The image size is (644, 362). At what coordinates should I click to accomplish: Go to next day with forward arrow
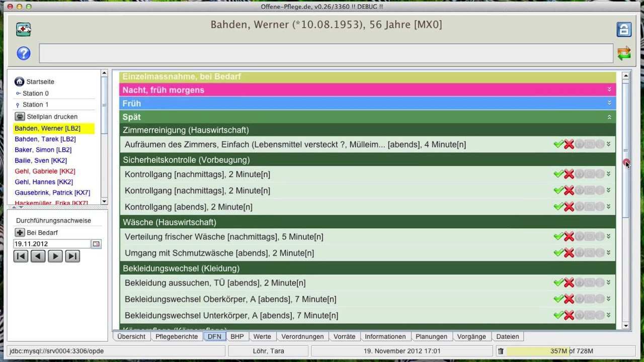pos(55,256)
